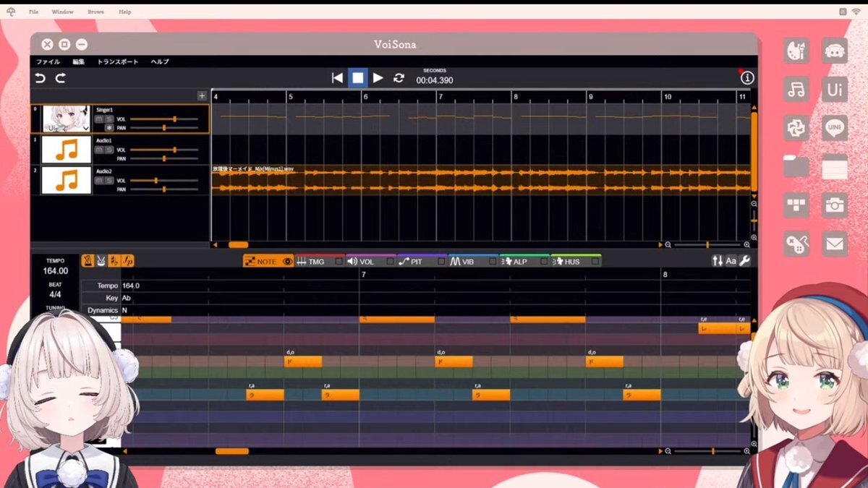Viewport: 868px width, 488px height.
Task: Solo the Audio2 track
Action: click(x=109, y=180)
